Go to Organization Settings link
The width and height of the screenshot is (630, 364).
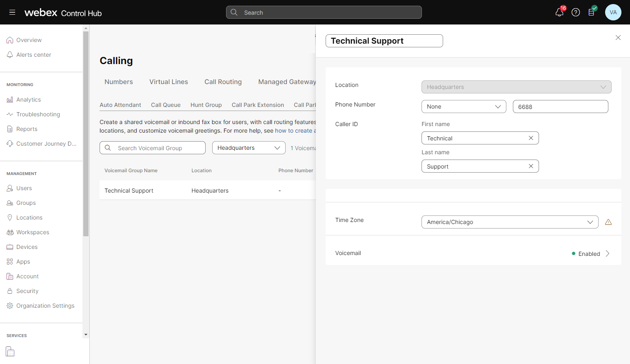pyautogui.click(x=45, y=306)
